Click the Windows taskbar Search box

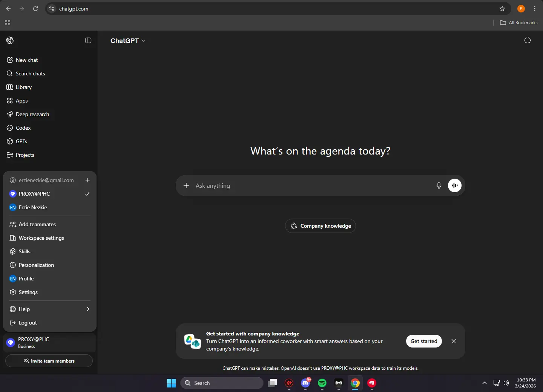[x=222, y=383]
